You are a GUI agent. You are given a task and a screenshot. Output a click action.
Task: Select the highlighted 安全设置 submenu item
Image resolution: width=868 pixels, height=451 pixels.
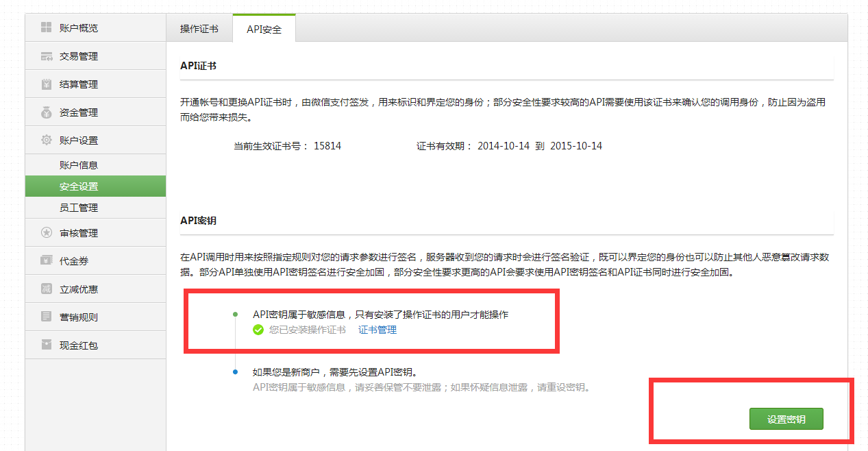point(78,186)
